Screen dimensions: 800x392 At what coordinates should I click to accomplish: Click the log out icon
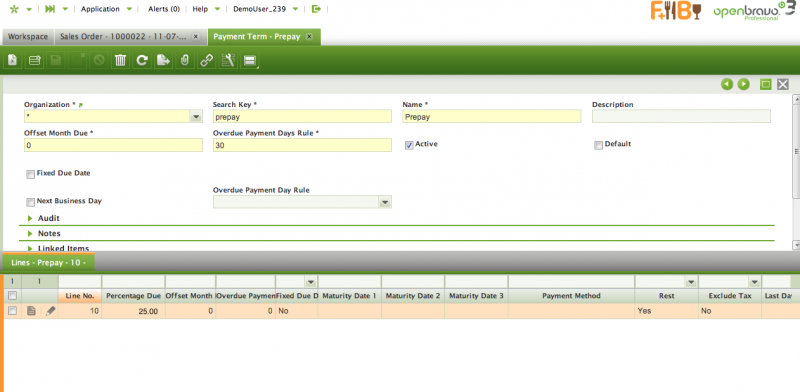pyautogui.click(x=316, y=9)
